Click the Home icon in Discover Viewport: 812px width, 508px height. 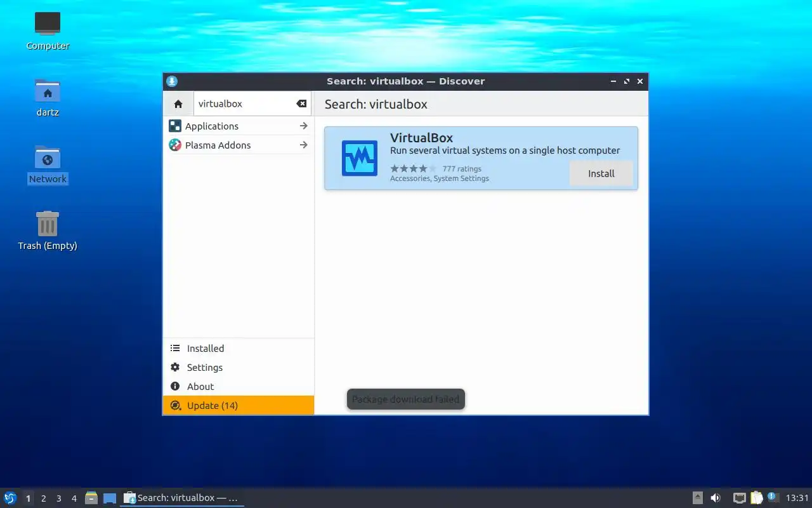click(x=178, y=104)
